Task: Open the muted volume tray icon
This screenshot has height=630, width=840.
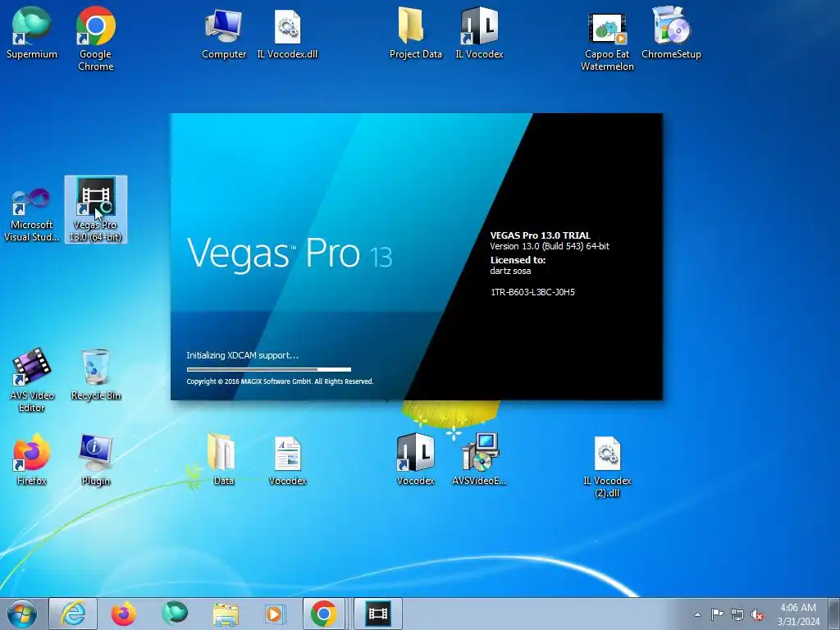Action: click(x=757, y=614)
